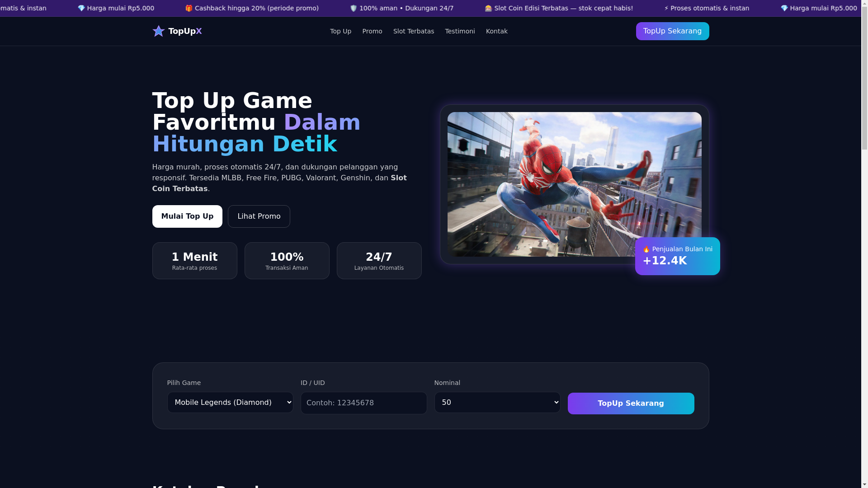Open the Pilih Game dropdown
868x488 pixels.
coord(230,402)
